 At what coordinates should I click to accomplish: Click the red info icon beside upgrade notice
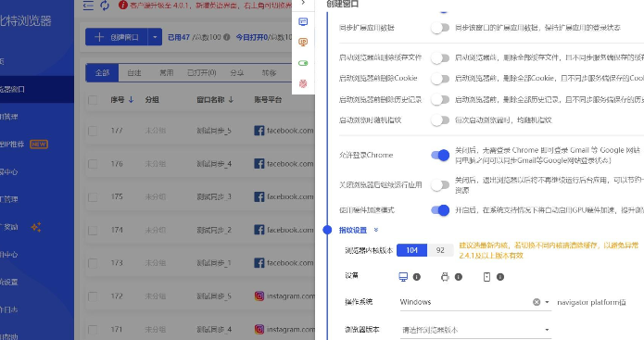(x=123, y=5)
